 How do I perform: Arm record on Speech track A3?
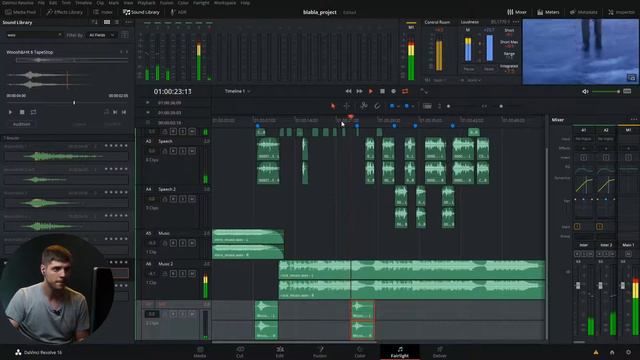click(x=173, y=151)
